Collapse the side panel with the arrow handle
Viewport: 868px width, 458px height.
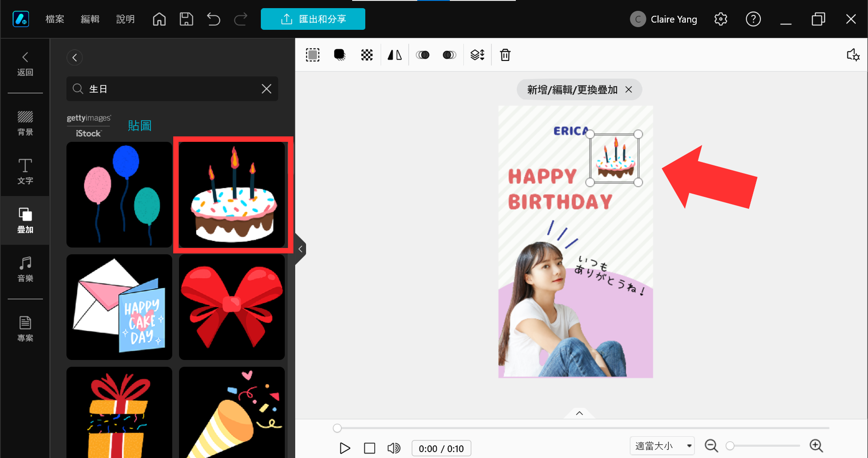point(300,249)
